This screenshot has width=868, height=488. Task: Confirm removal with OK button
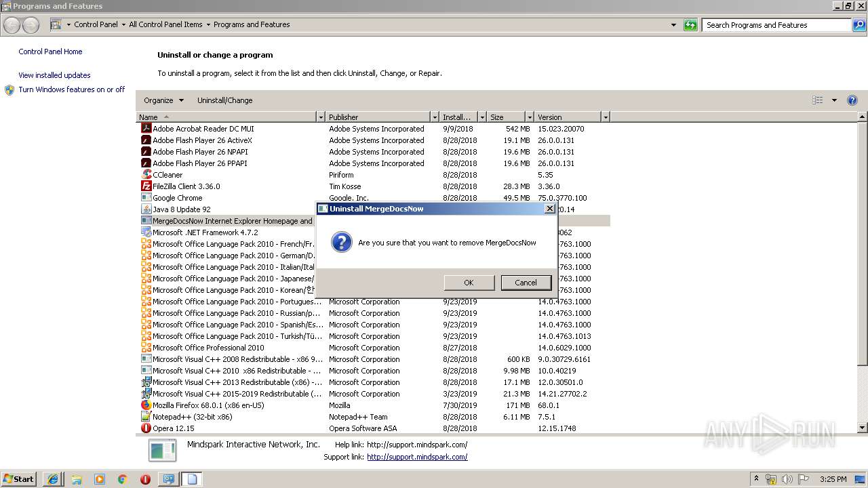click(469, 283)
